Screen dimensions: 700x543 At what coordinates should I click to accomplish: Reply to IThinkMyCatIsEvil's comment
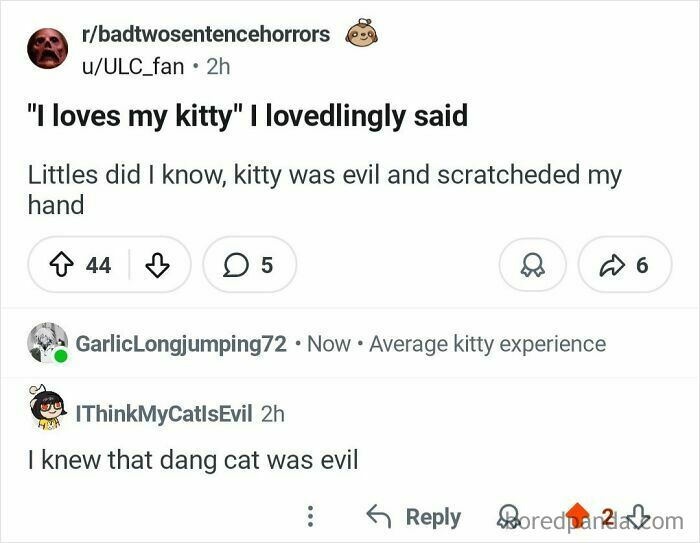pos(414,517)
